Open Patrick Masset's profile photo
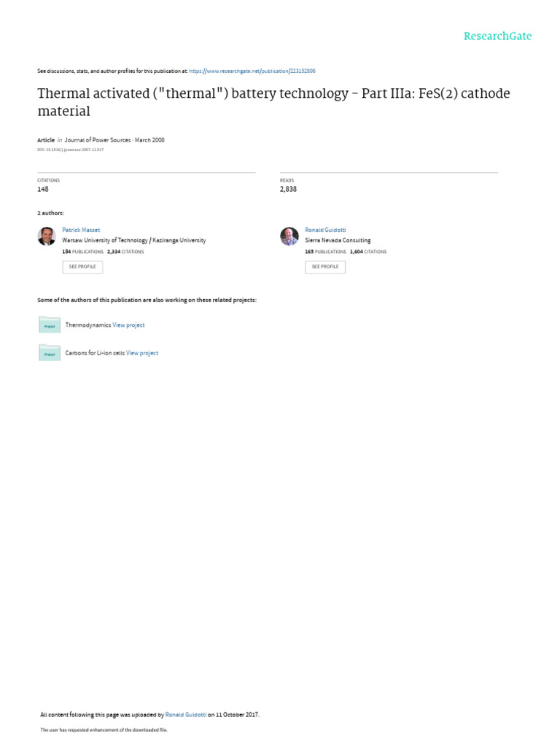This screenshot has width=560, height=747. click(x=47, y=236)
